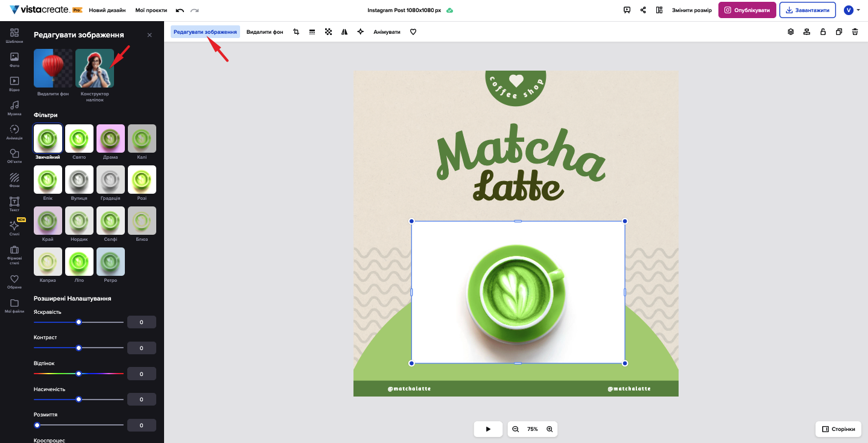868x443 pixels.
Task: Toggle the lock on the selected image
Action: point(823,32)
